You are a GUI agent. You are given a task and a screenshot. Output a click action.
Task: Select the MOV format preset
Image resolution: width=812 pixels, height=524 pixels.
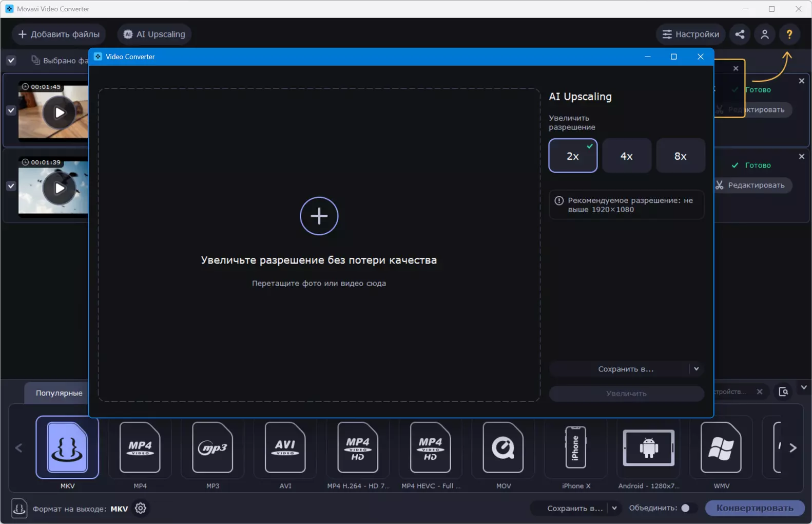pos(503,447)
